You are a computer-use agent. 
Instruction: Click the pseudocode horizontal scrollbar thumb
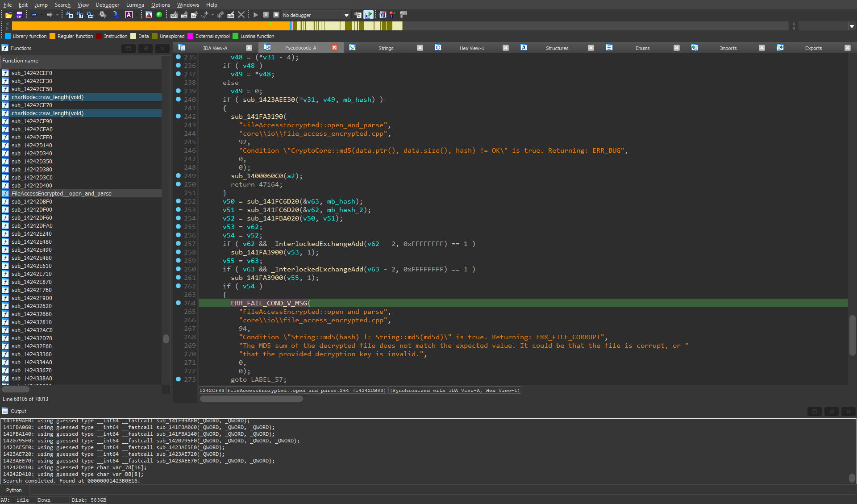(x=251, y=399)
